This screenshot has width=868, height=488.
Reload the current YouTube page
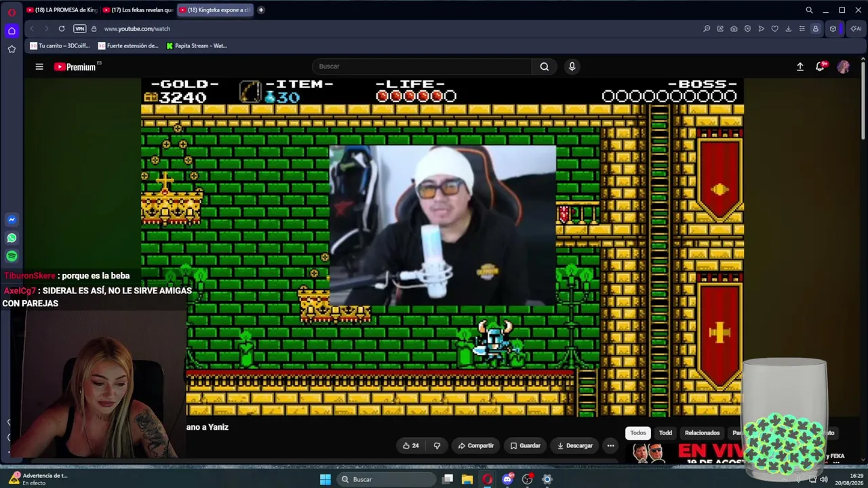pos(62,28)
